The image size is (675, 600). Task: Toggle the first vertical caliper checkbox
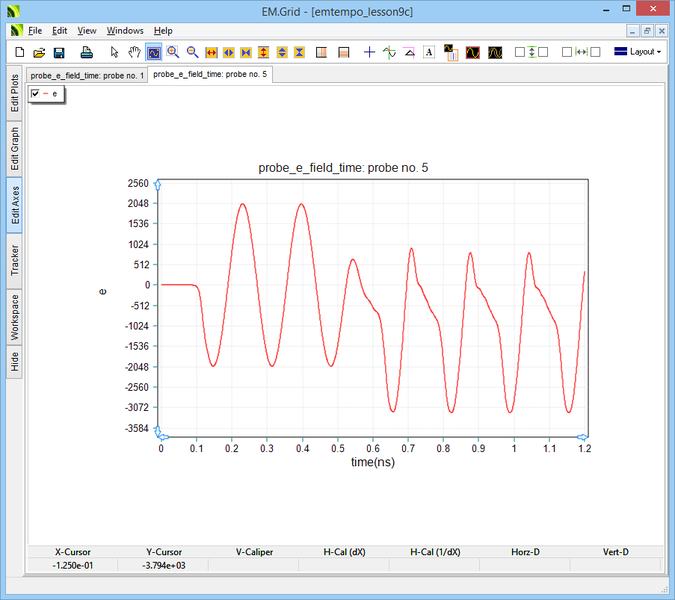click(x=520, y=52)
